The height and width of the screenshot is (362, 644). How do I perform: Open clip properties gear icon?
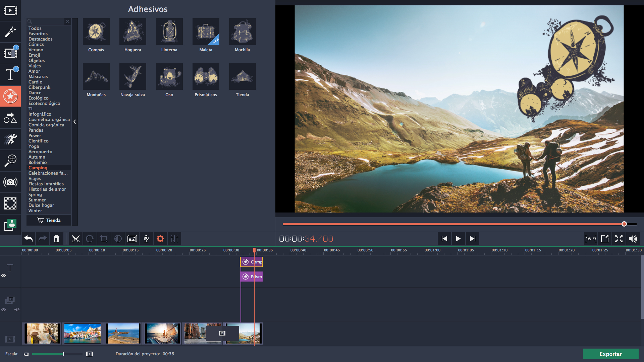point(160,239)
